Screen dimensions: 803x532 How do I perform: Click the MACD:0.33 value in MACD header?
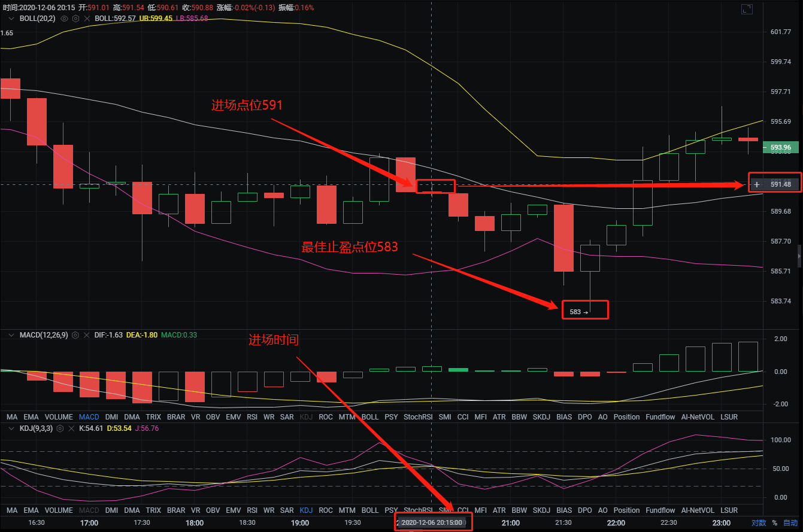coord(178,335)
